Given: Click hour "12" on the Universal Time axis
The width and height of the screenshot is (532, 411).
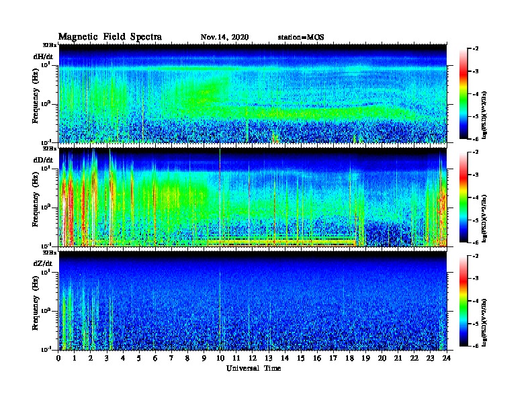Looking at the screenshot, I should point(253,358).
